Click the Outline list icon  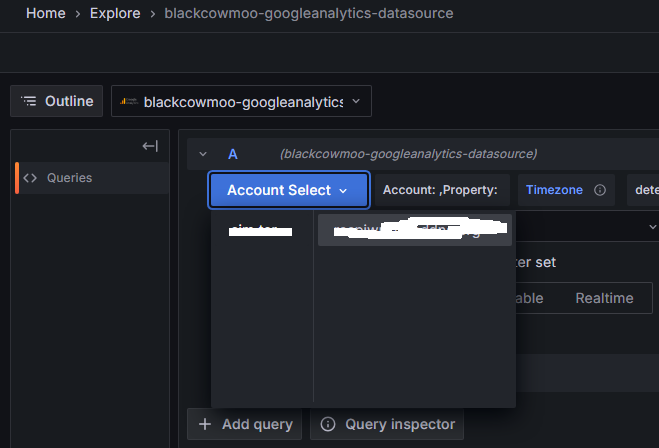[x=29, y=101]
